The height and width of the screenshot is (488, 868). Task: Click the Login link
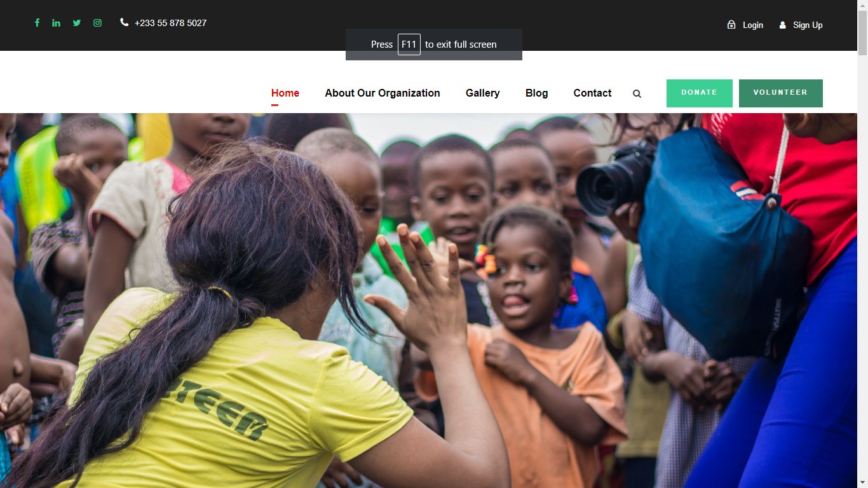(x=753, y=25)
